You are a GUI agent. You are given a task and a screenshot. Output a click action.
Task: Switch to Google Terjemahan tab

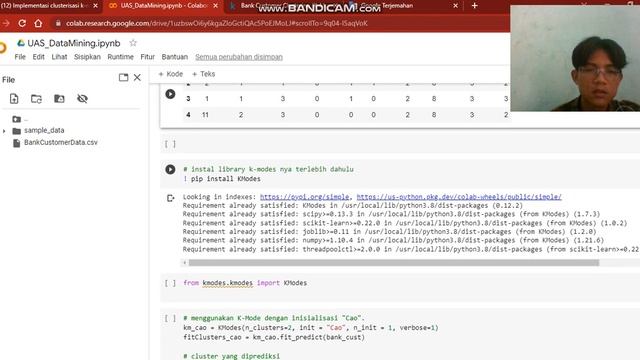(x=386, y=6)
